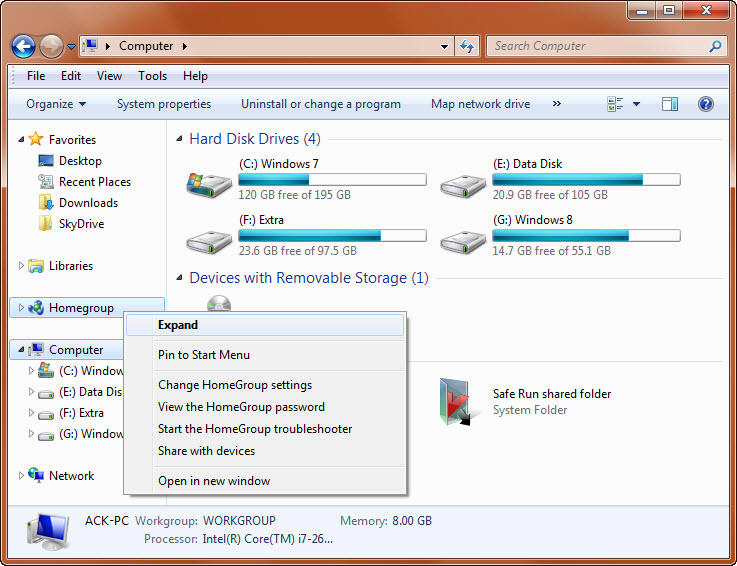Expand (G:) Windows drive in sidebar

pyautogui.click(x=31, y=433)
